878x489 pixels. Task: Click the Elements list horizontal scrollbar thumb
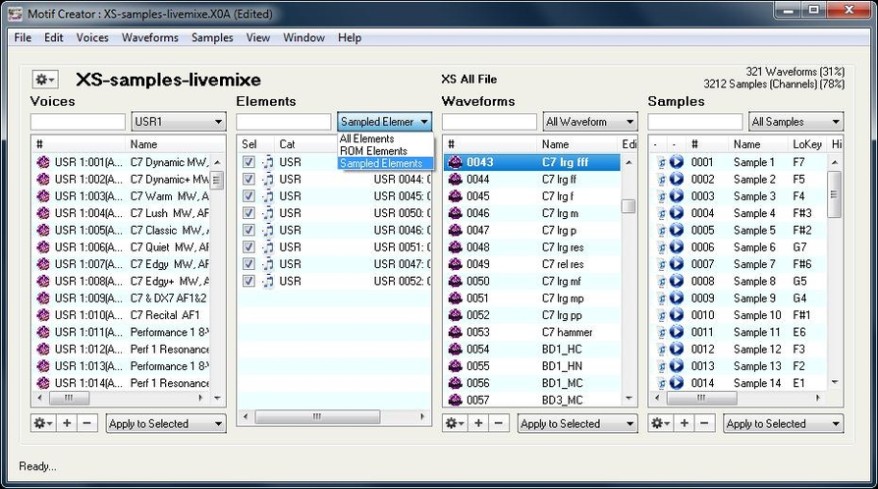point(317,417)
